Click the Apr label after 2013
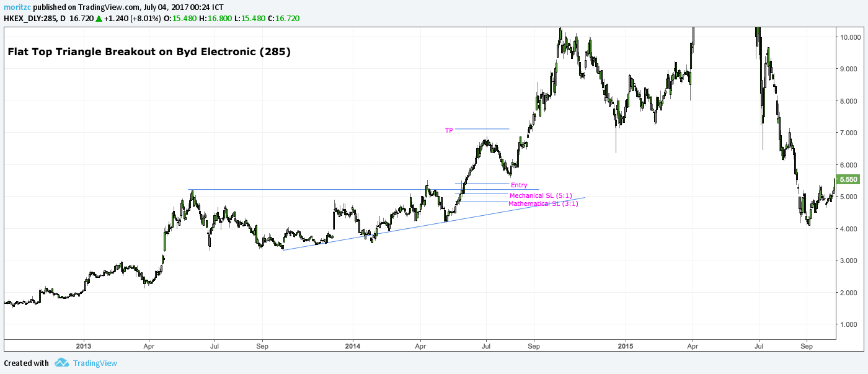 click(x=149, y=345)
